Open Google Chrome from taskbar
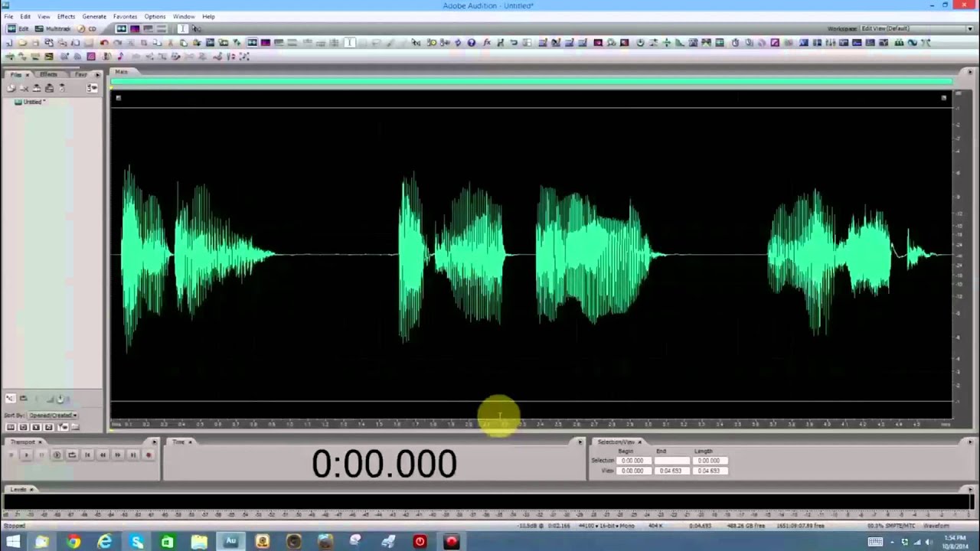The width and height of the screenshot is (980, 551). pyautogui.click(x=73, y=542)
